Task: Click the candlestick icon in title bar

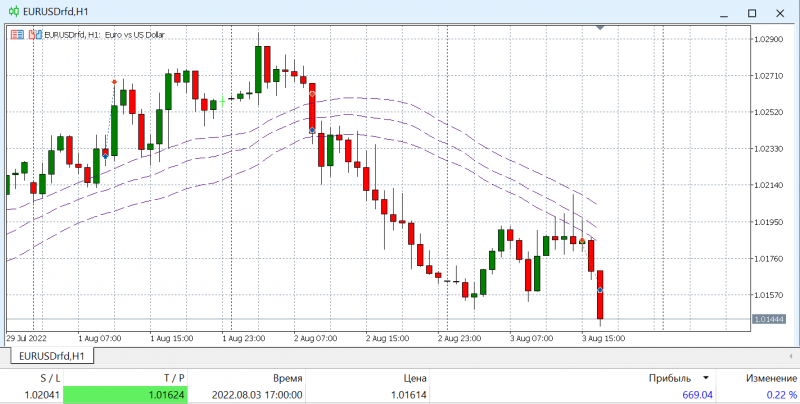Action: pyautogui.click(x=14, y=12)
